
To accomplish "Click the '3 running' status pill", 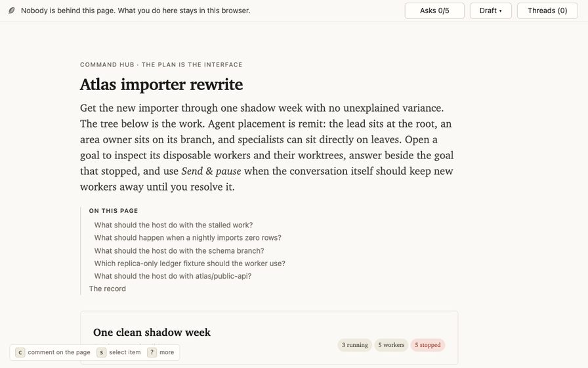I will 354,345.
